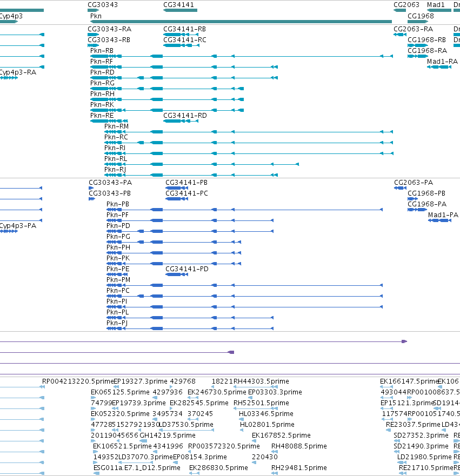This screenshot has width=460, height=476.
Task: Click CG34141-RC transcript label
Action: tap(185, 40)
